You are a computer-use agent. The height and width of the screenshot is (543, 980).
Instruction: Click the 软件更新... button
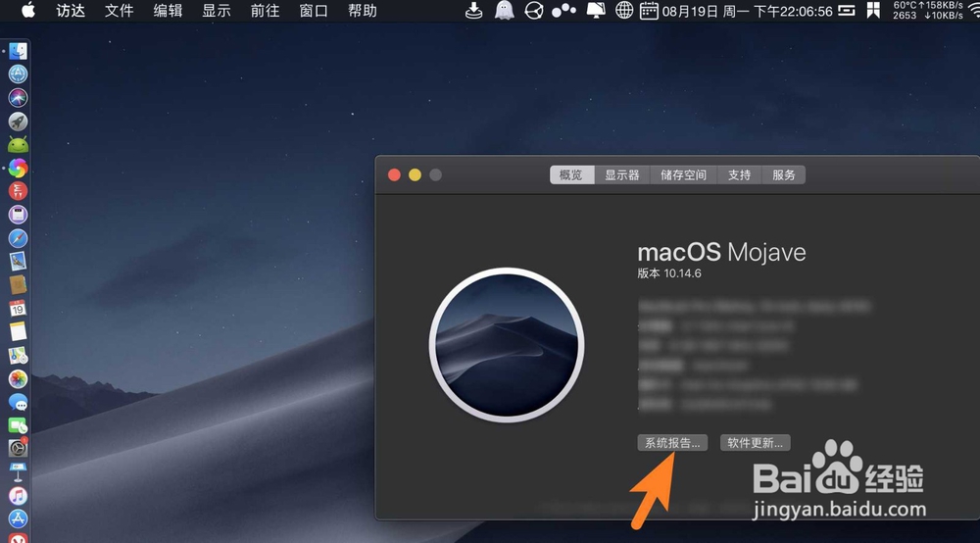(755, 443)
